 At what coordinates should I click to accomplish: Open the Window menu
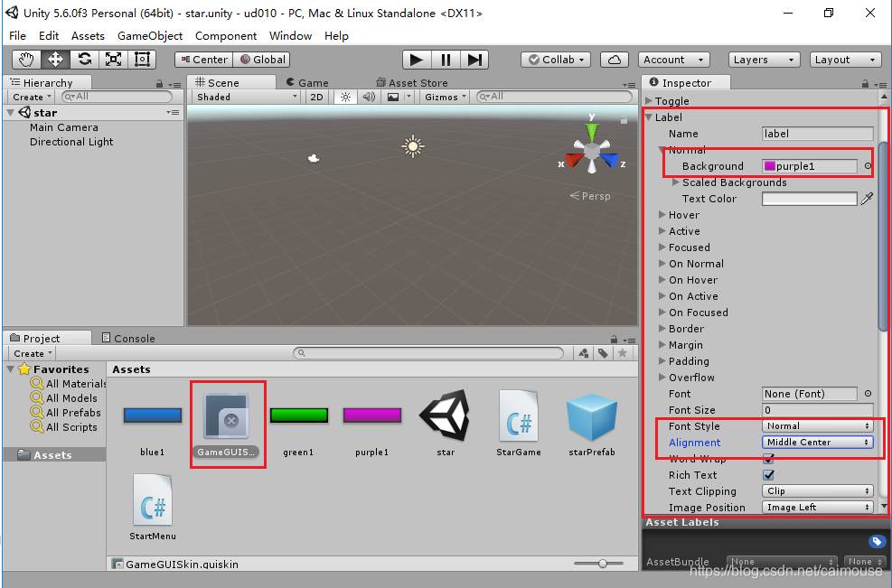[x=291, y=36]
